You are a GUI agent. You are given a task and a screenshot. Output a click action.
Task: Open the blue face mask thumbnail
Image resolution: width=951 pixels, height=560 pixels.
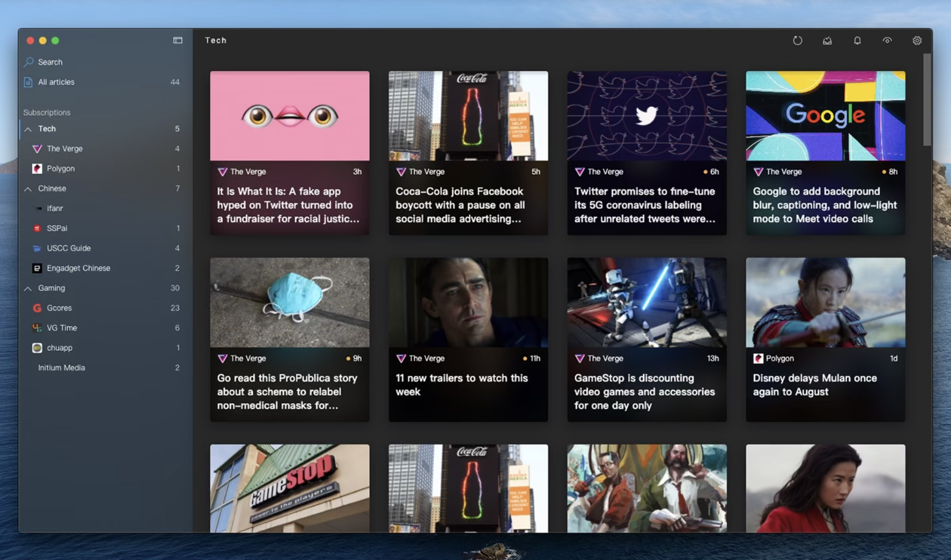pos(290,302)
